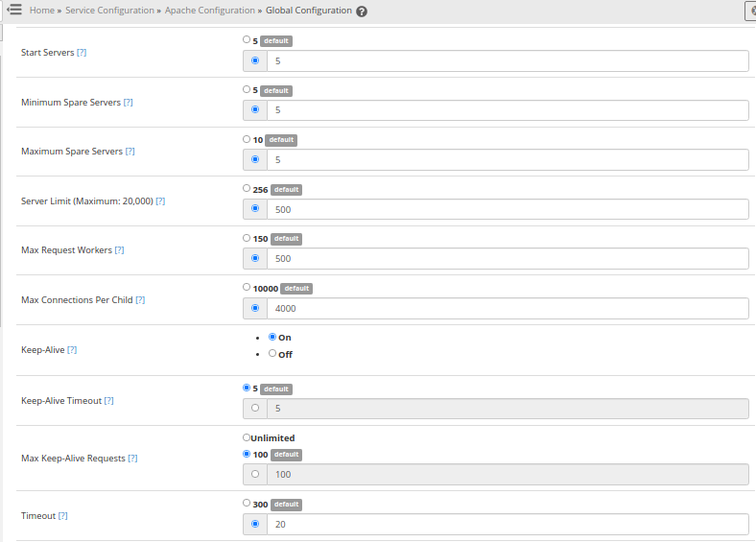The image size is (756, 542).
Task: Toggle the sidebar menu hamburger icon
Action: 14,10
